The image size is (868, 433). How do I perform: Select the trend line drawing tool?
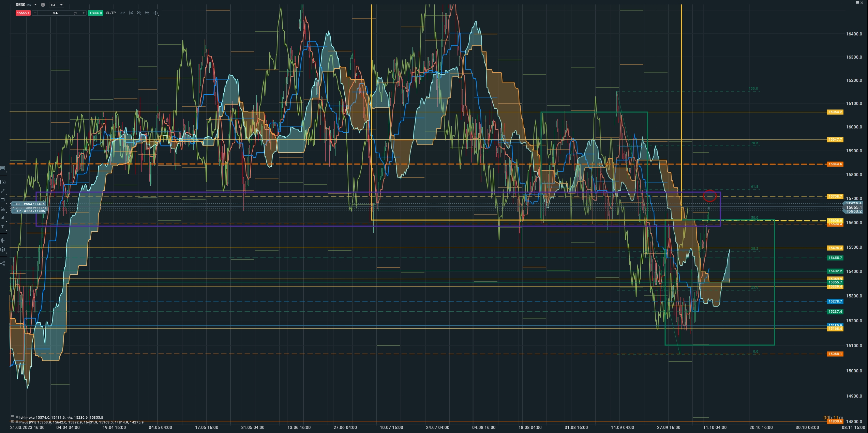(x=3, y=191)
